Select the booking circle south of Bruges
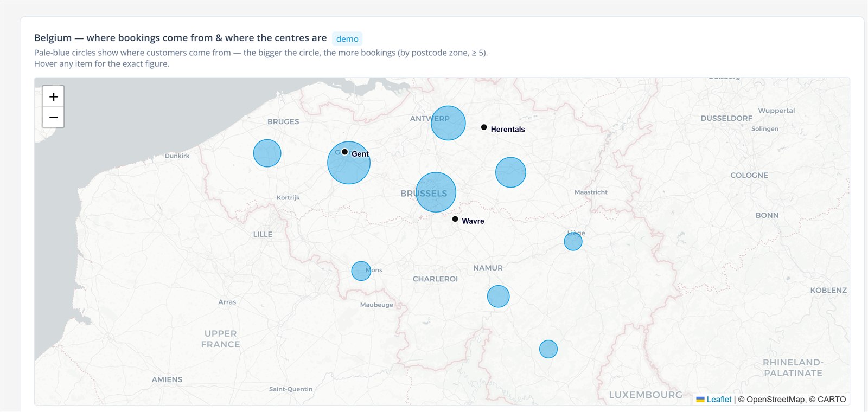 point(267,153)
